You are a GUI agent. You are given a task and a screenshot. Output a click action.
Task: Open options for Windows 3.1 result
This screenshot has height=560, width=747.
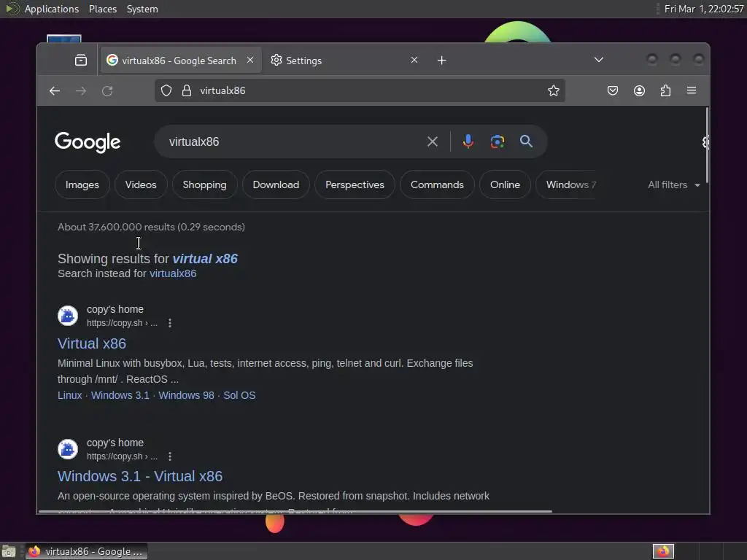[170, 456]
